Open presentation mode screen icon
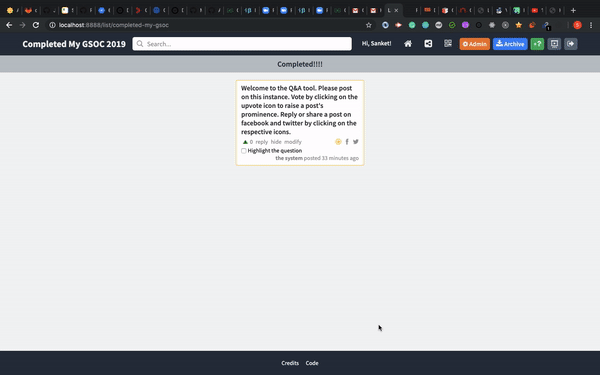Viewport: 600px width, 375px height. coord(554,44)
